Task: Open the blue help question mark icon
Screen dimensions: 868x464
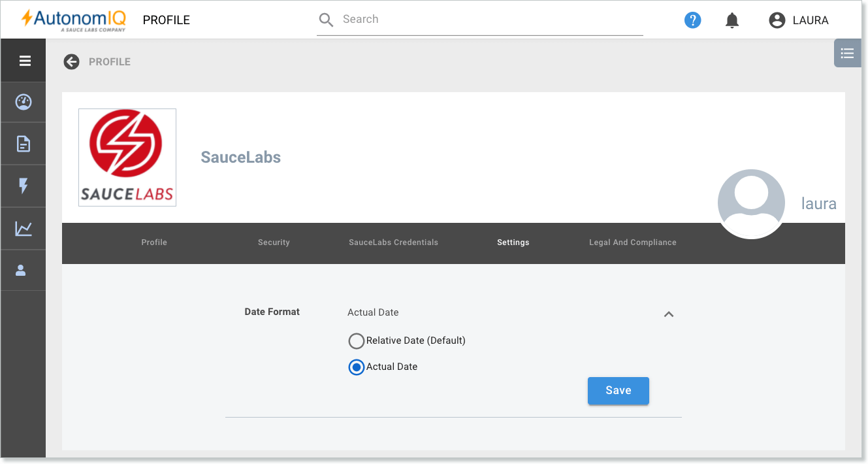Action: [692, 20]
